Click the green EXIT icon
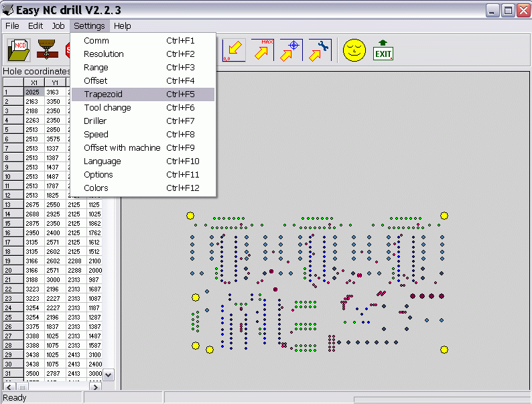 click(383, 50)
